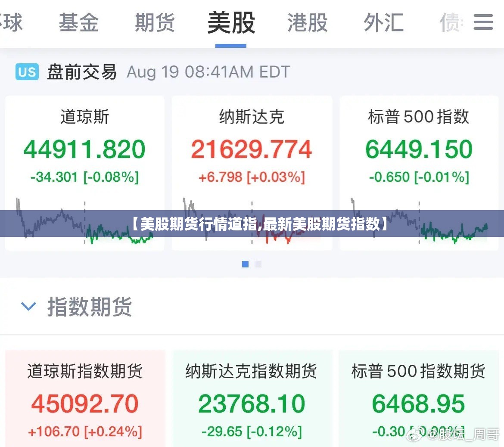The image size is (504, 447).
Task: Select the first carousel page dot
Action: 245,264
